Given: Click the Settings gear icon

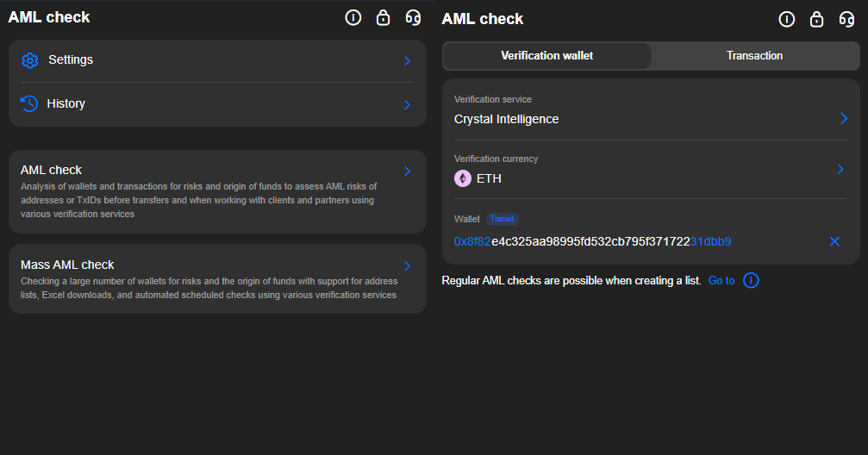Looking at the screenshot, I should coord(30,60).
